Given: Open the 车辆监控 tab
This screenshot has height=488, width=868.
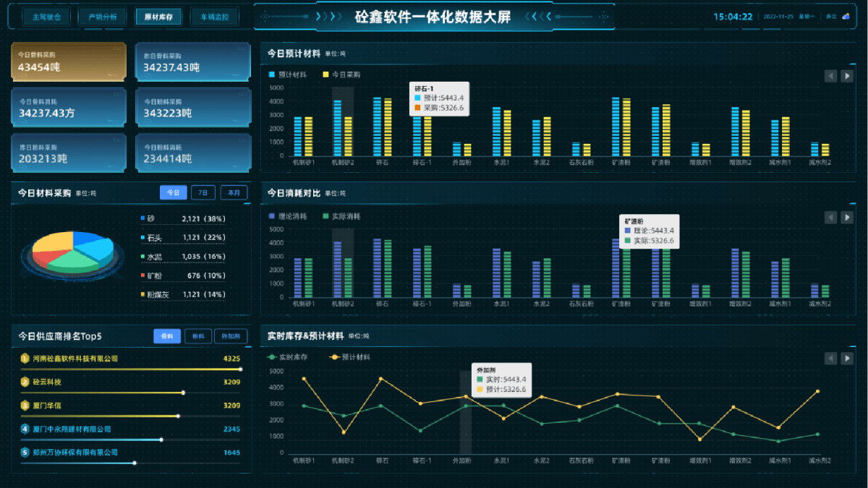Looking at the screenshot, I should tap(215, 17).
